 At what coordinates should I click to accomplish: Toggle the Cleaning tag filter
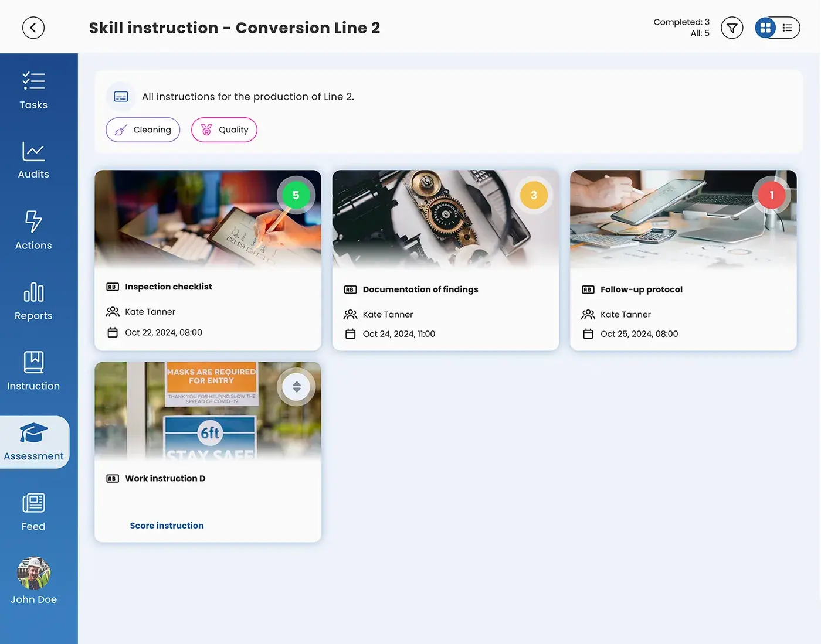[143, 130]
